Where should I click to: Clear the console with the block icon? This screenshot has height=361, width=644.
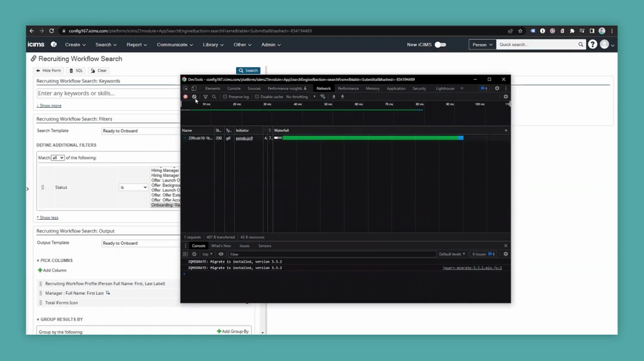click(x=194, y=254)
